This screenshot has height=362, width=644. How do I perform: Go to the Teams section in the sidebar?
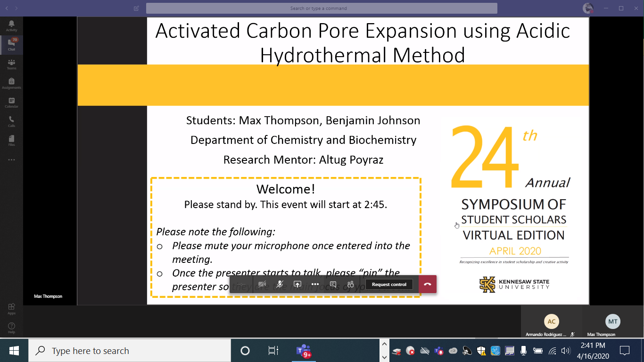(11, 64)
